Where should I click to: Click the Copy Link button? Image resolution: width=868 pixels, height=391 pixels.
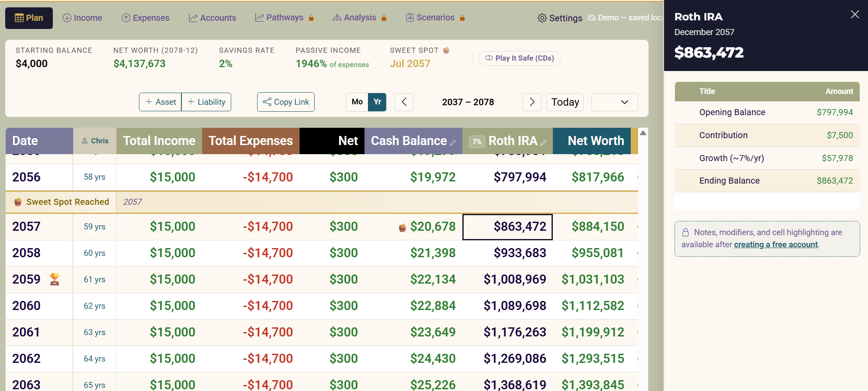coord(286,102)
